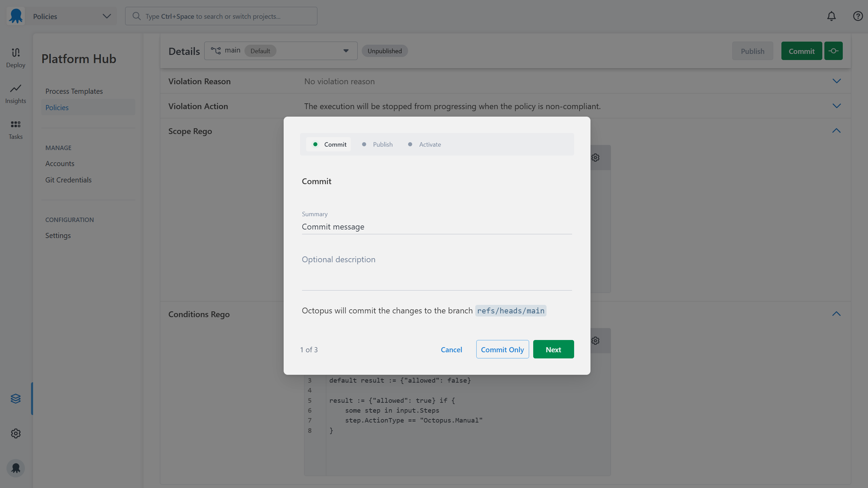
Task: Click the notifications bell
Action: point(832,16)
